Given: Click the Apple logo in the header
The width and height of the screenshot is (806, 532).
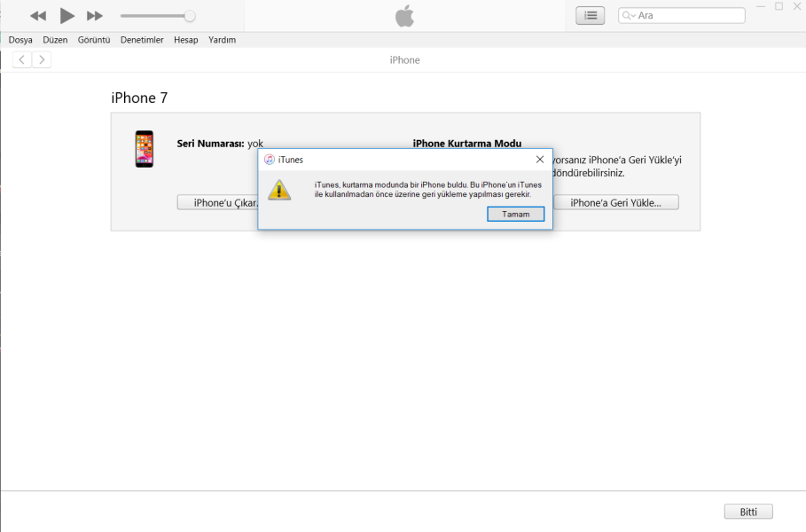Looking at the screenshot, I should click(x=403, y=16).
